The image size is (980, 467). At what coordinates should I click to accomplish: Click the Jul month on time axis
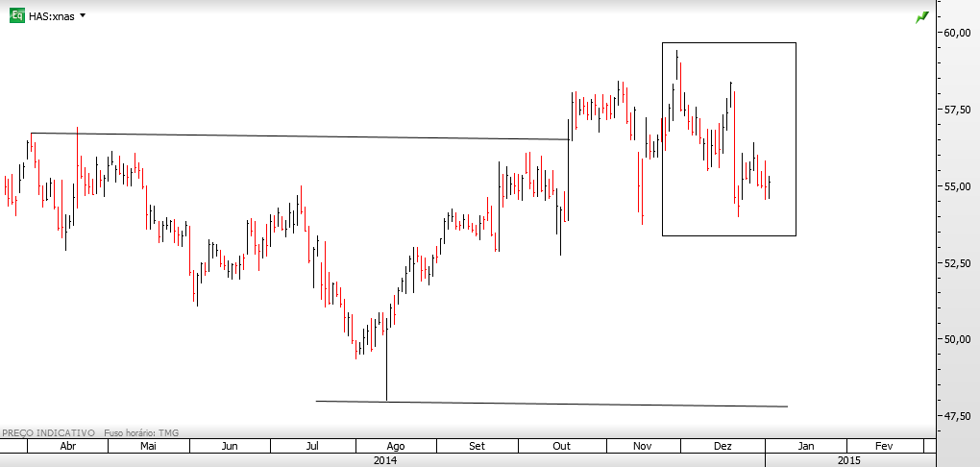tap(313, 446)
